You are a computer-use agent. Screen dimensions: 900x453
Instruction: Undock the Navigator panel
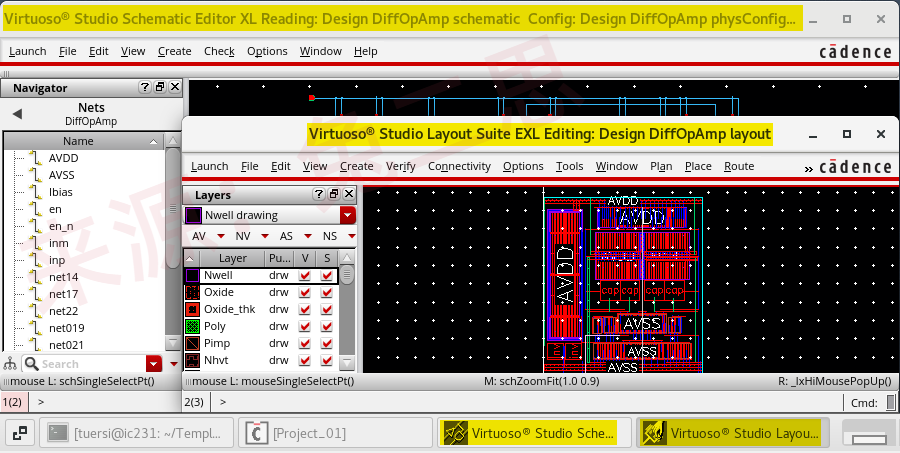160,87
